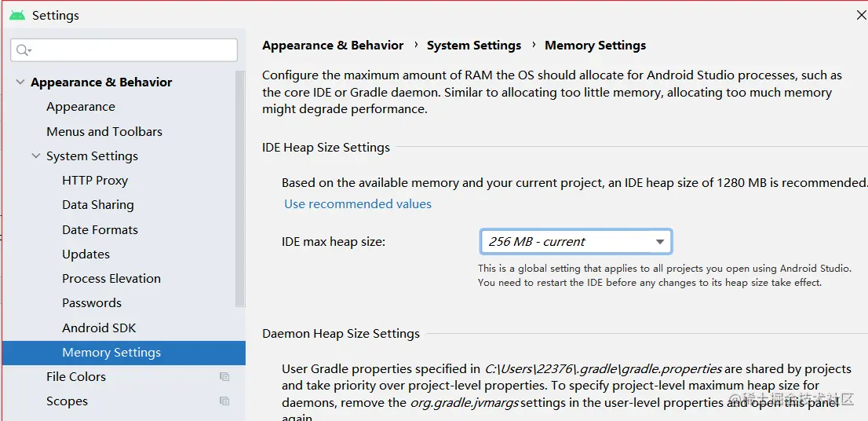This screenshot has height=421, width=868.
Task: Click the settings tree vertical scrollbar
Action: [240, 189]
